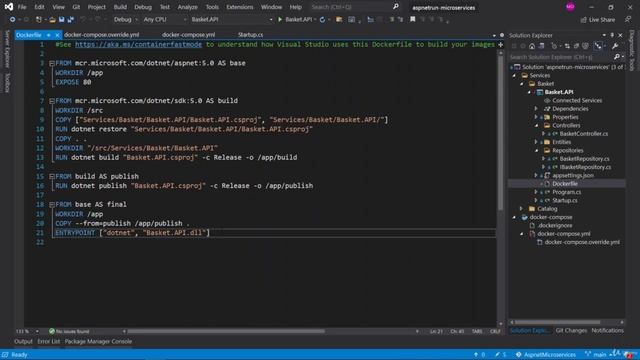This screenshot has width=640, height=360.
Task: Toggle Show All Files in Solution Explorer
Action: 585,46
